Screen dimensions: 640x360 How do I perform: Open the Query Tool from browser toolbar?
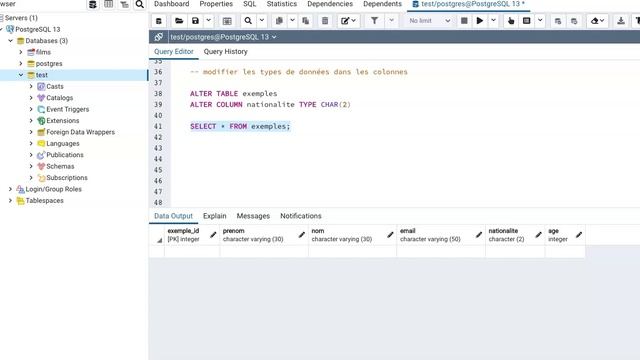pyautogui.click(x=93, y=4)
